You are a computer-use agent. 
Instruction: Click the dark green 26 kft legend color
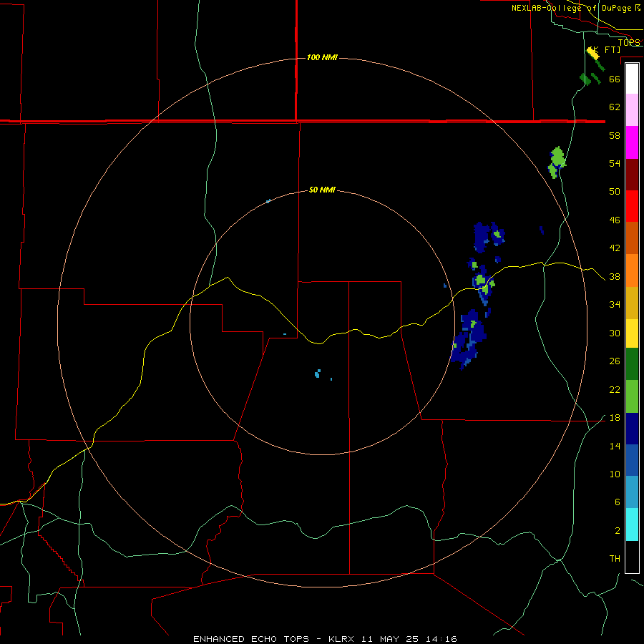632,364
